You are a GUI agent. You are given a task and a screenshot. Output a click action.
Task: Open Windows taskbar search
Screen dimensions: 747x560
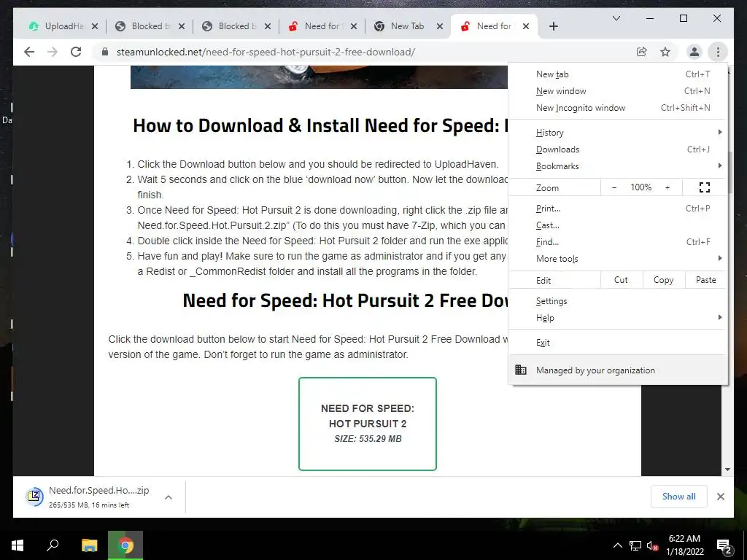click(53, 545)
